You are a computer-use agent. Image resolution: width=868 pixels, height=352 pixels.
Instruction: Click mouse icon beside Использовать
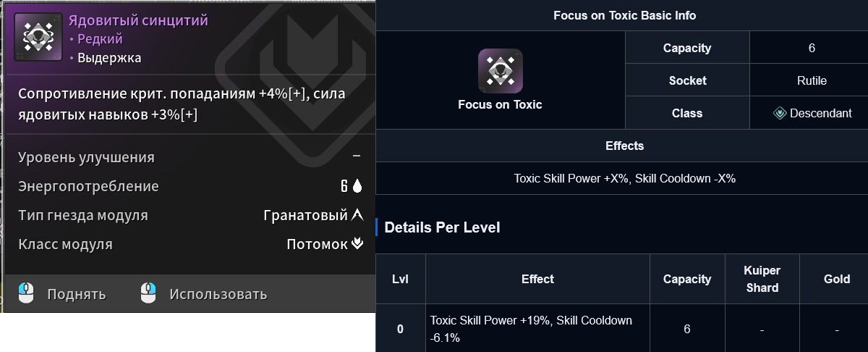coord(148,293)
